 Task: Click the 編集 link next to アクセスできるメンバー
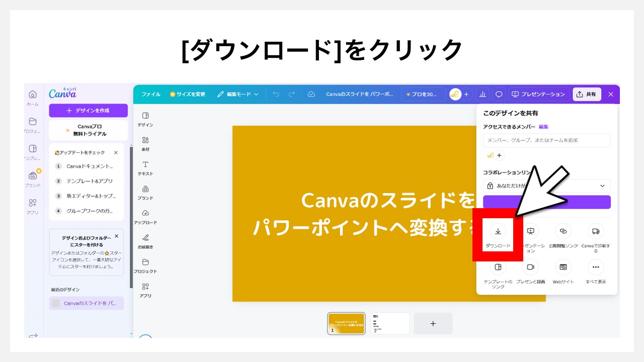pyautogui.click(x=544, y=126)
